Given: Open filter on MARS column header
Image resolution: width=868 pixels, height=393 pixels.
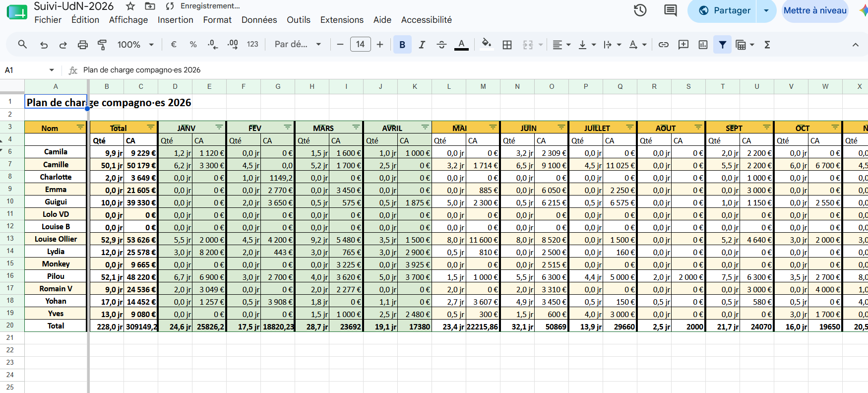Looking at the screenshot, I should [x=356, y=127].
